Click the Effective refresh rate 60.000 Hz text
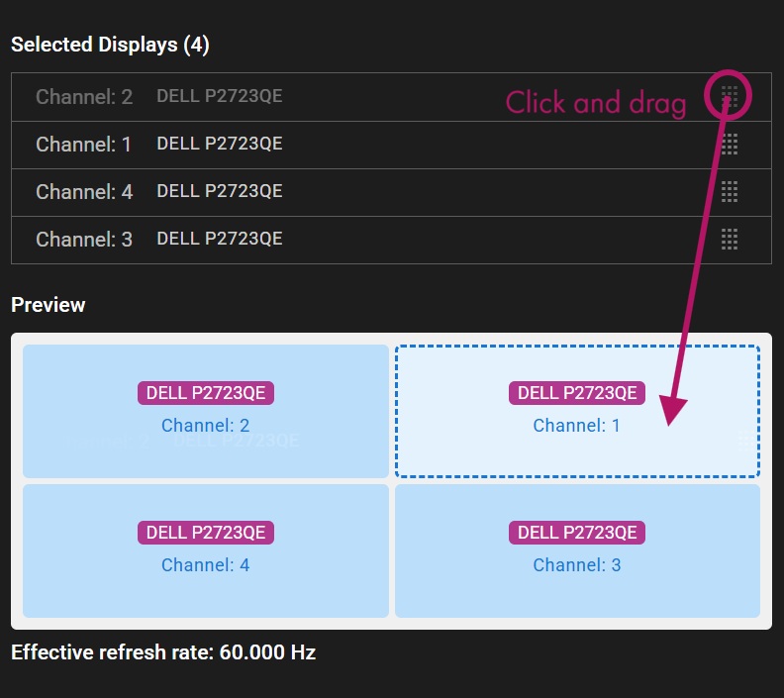Screen dimensions: 784x698 coord(163,651)
